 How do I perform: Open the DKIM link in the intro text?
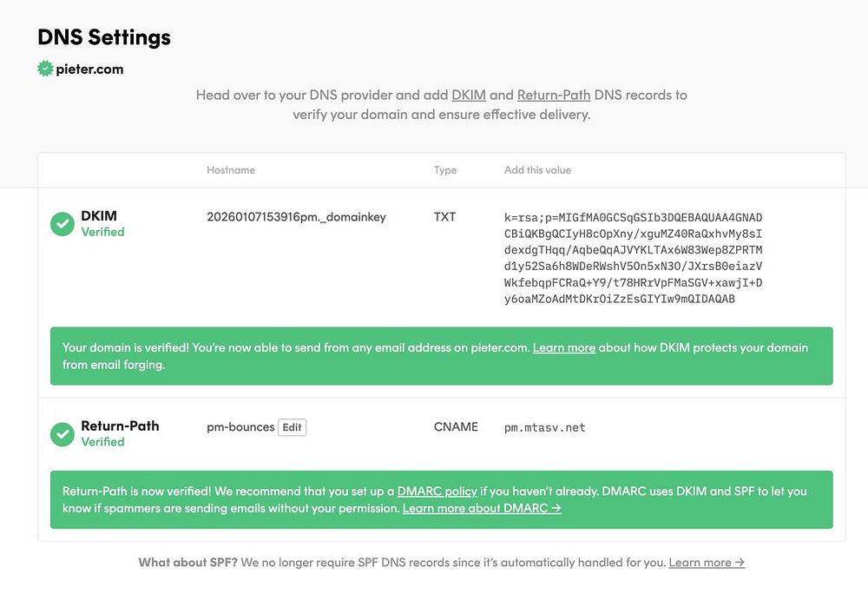[x=468, y=95]
